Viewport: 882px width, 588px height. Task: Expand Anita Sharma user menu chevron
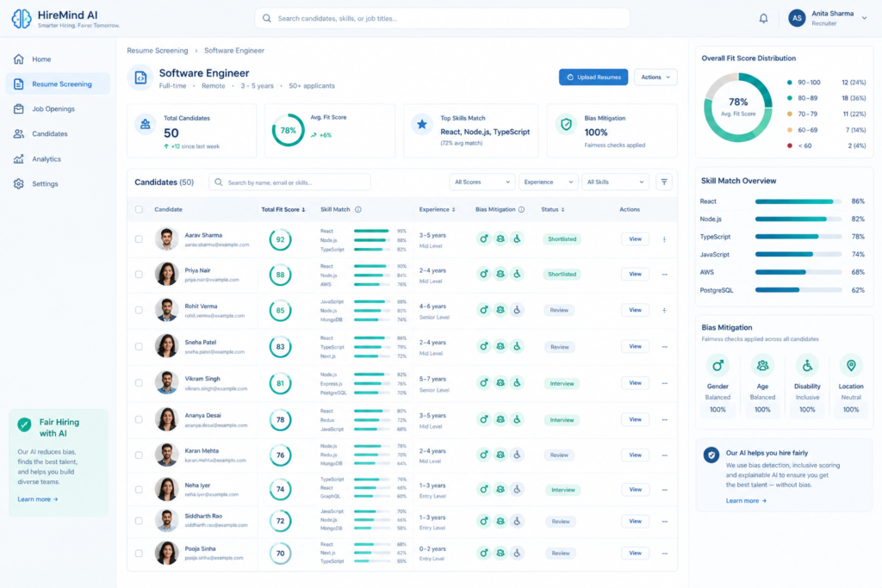[864, 19]
